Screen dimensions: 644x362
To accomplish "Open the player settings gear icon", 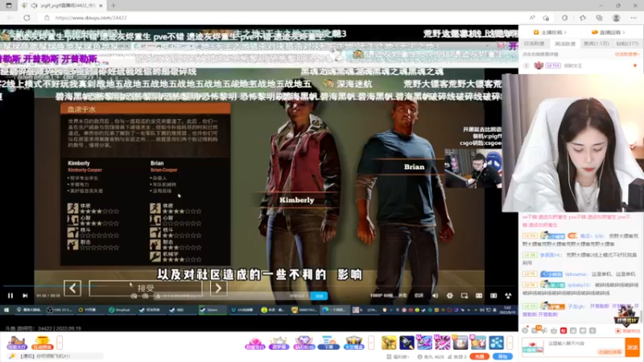I will (450, 295).
